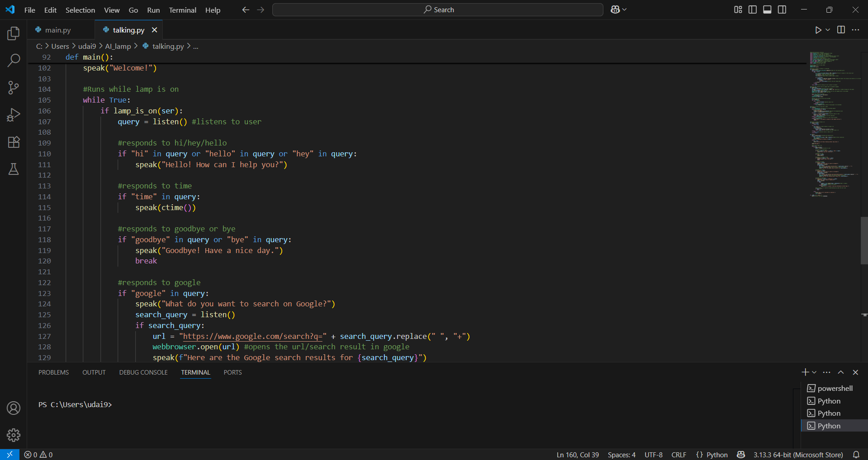This screenshot has height=460, width=868.
Task: Open the Selection menu
Action: tap(80, 10)
